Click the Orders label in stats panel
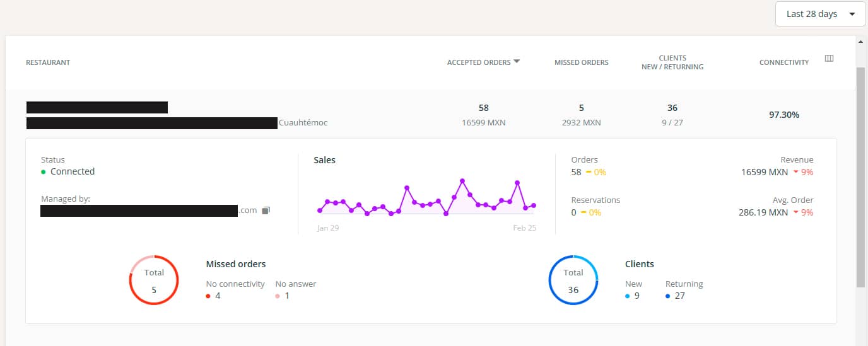This screenshot has width=868, height=346. pyautogui.click(x=584, y=159)
